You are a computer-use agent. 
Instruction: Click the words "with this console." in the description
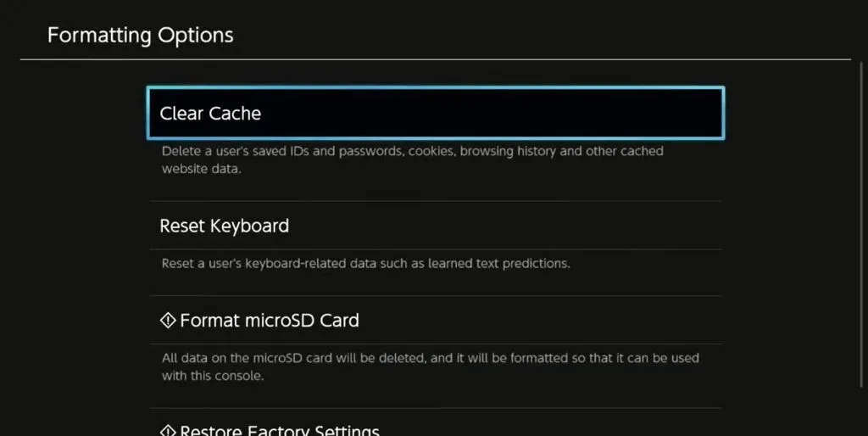tap(213, 376)
